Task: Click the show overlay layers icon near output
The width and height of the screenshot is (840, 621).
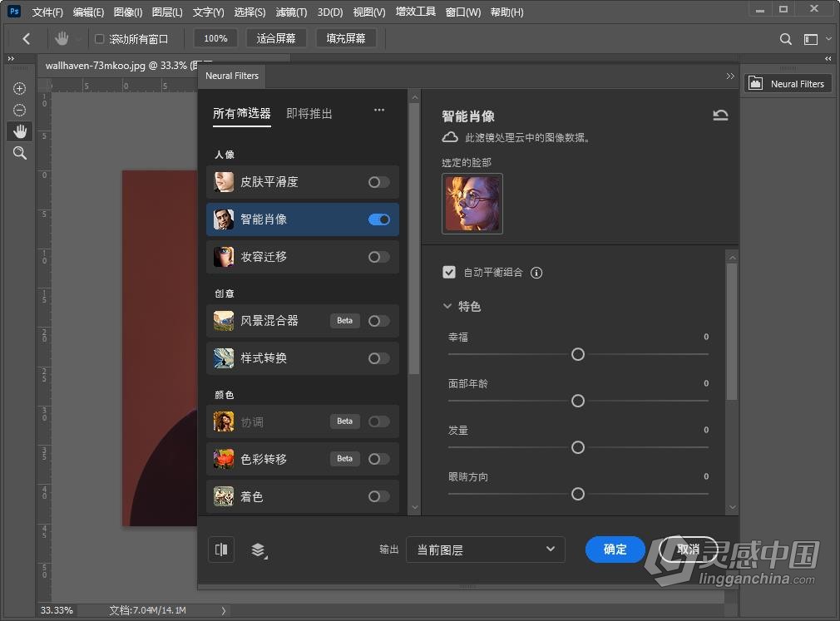Action: pyautogui.click(x=257, y=550)
